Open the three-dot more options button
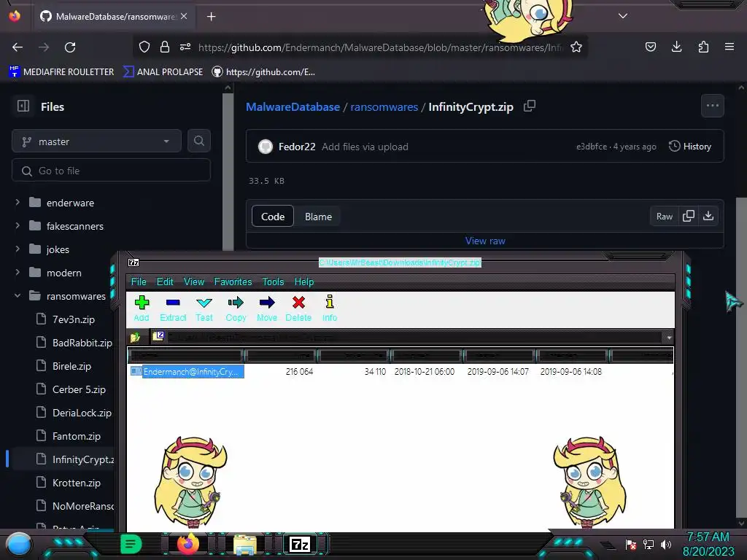Screen dimensions: 747x560 point(712,106)
